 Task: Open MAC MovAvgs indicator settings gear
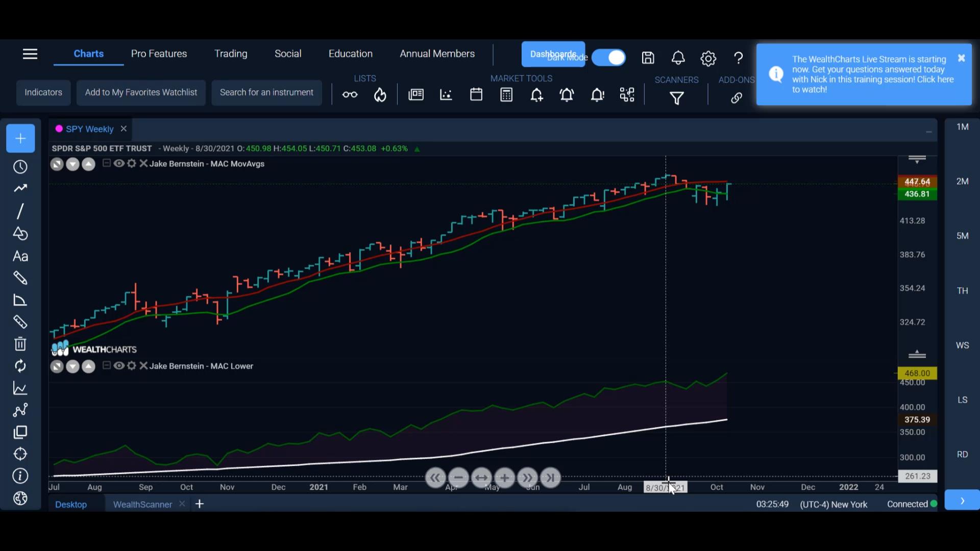pyautogui.click(x=132, y=163)
